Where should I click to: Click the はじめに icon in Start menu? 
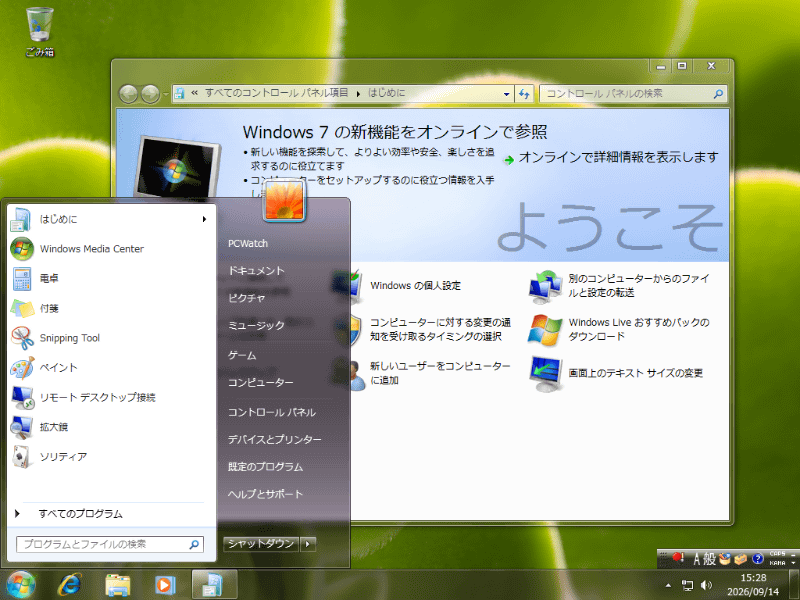click(21, 219)
